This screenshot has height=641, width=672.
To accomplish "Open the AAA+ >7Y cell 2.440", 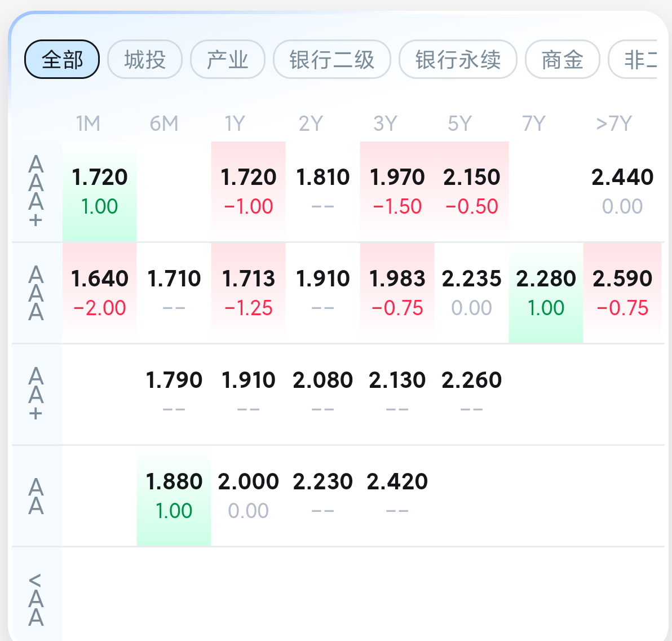I will pos(622,191).
